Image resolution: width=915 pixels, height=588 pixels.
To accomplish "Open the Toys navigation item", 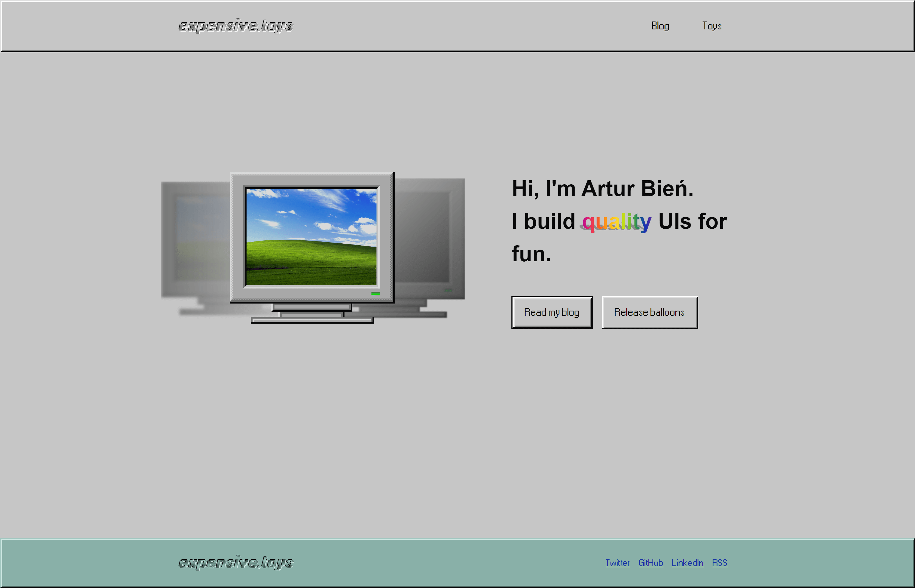I will (x=712, y=26).
